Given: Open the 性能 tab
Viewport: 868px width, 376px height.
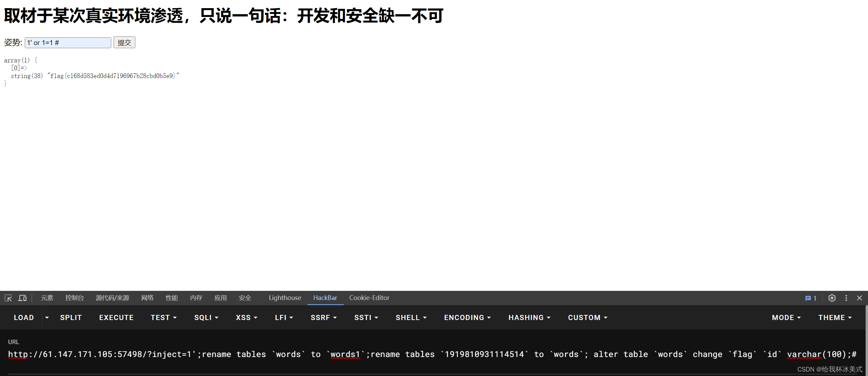Looking at the screenshot, I should [x=172, y=298].
